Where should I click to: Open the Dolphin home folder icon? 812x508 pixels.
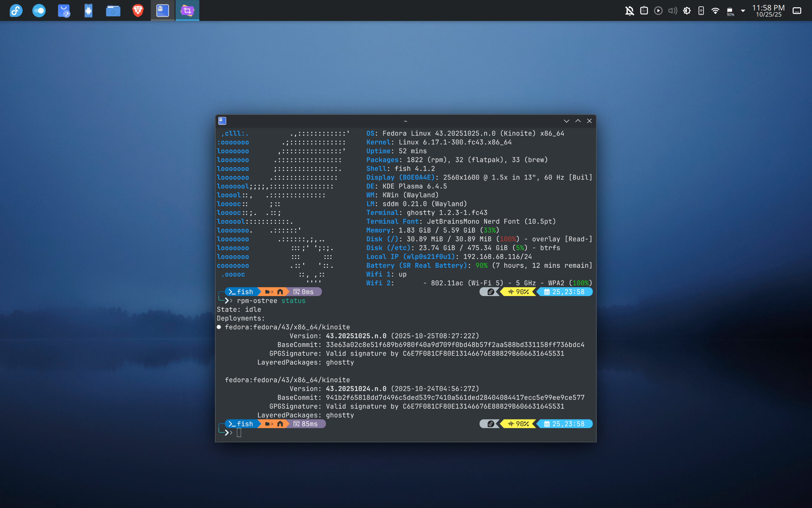113,10
